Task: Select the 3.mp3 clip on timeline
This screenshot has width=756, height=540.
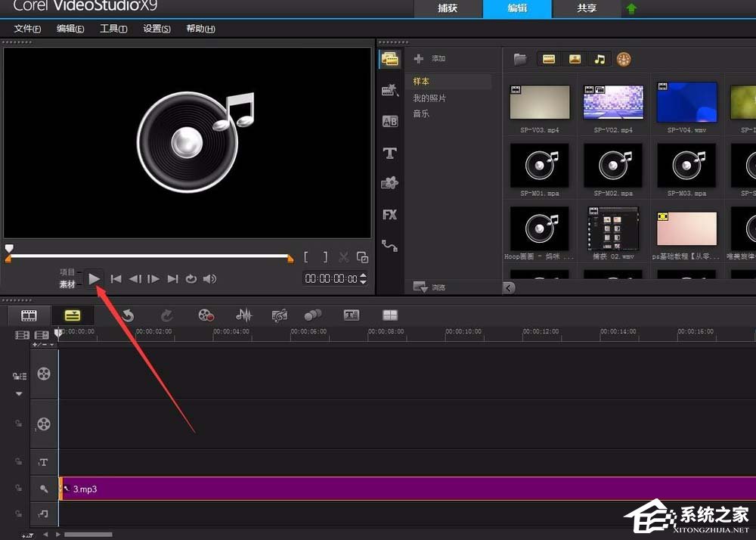Action: coord(407,489)
